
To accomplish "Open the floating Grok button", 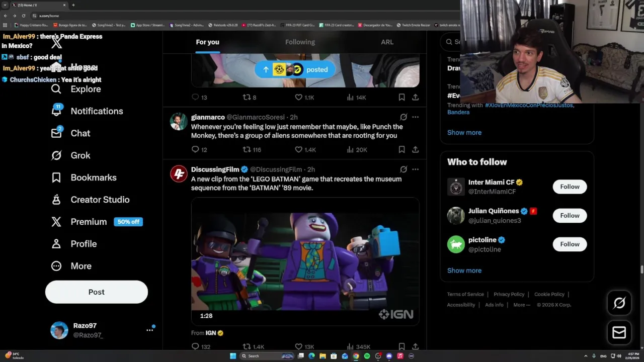I will [619, 303].
